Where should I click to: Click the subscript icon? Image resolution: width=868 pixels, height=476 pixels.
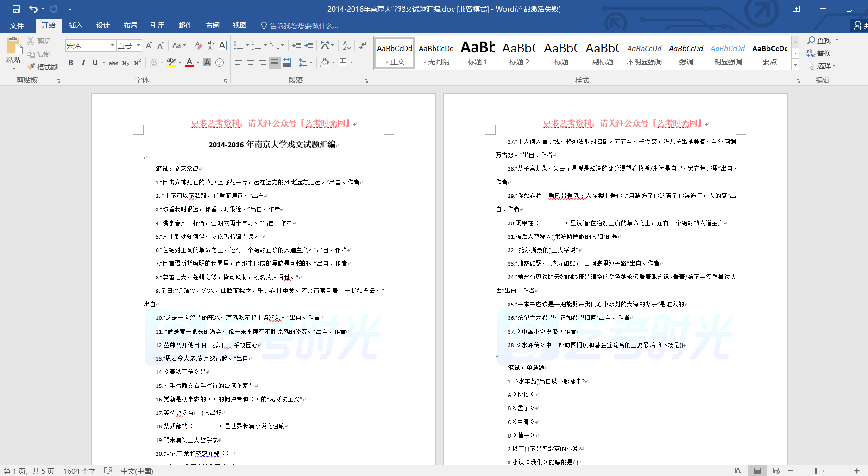coord(126,63)
